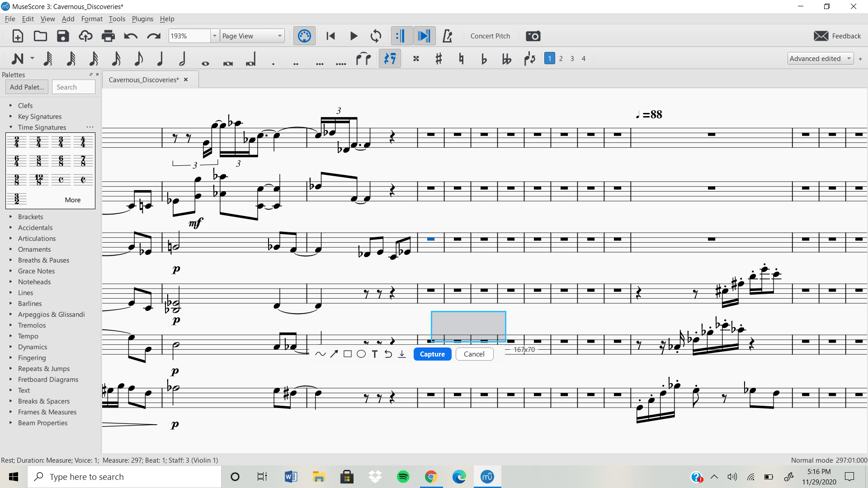Open Page View mode dropdown
This screenshot has height=488, width=868.
click(252, 36)
